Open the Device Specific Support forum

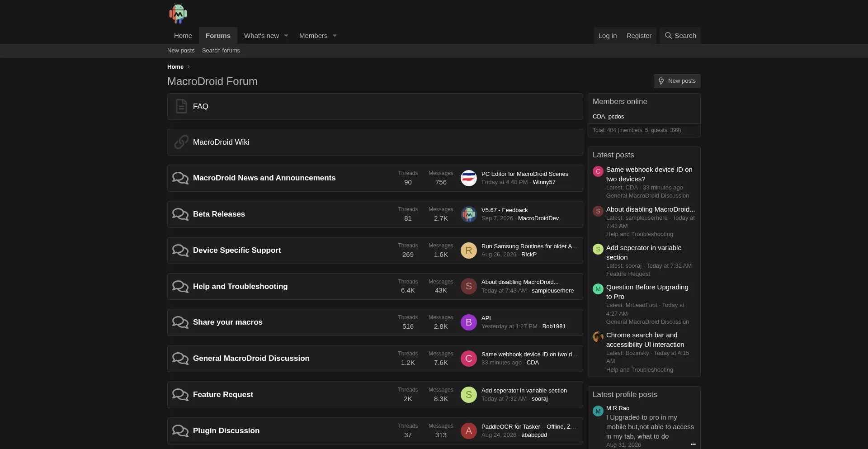click(237, 250)
